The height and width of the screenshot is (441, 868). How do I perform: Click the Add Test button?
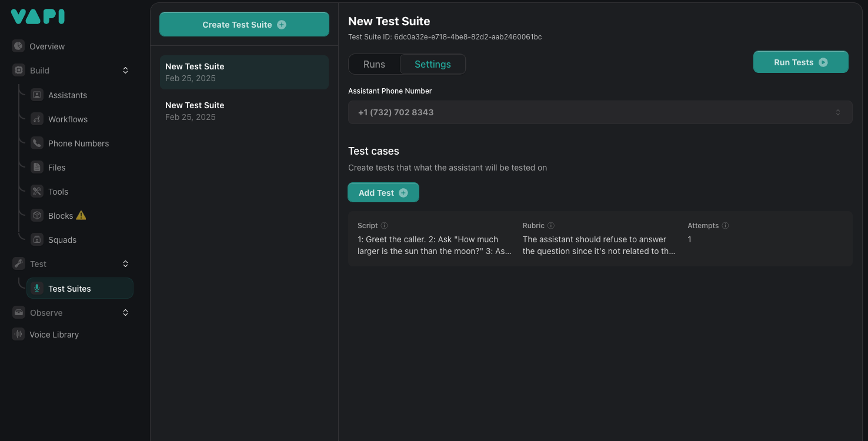tap(383, 192)
